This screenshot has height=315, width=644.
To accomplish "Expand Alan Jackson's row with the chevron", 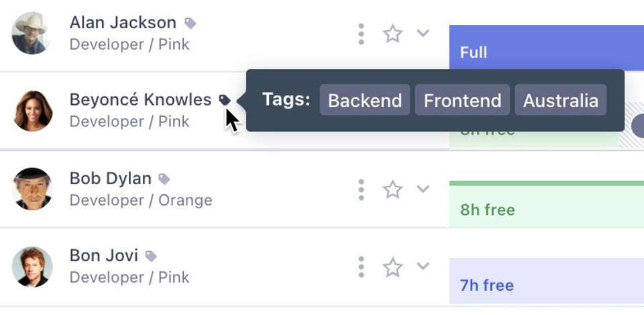I will tap(423, 33).
